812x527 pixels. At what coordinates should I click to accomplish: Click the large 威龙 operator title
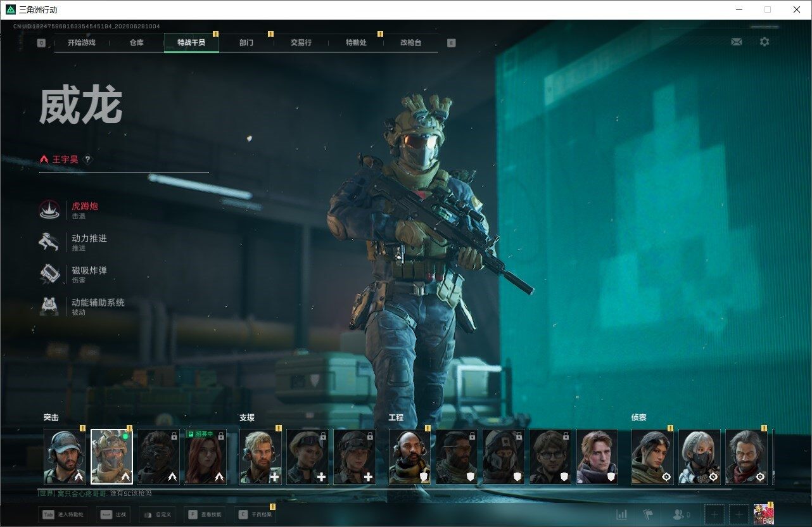(x=80, y=106)
